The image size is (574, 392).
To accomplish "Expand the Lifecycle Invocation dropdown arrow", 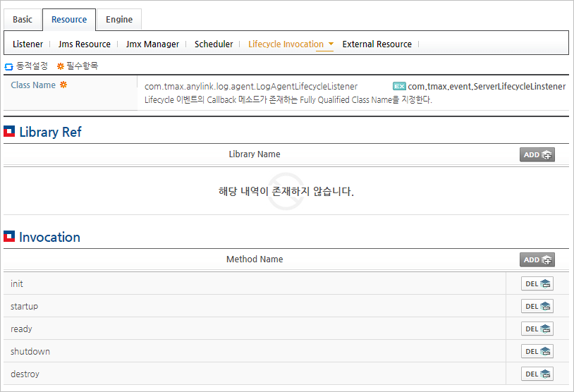I will coord(331,44).
